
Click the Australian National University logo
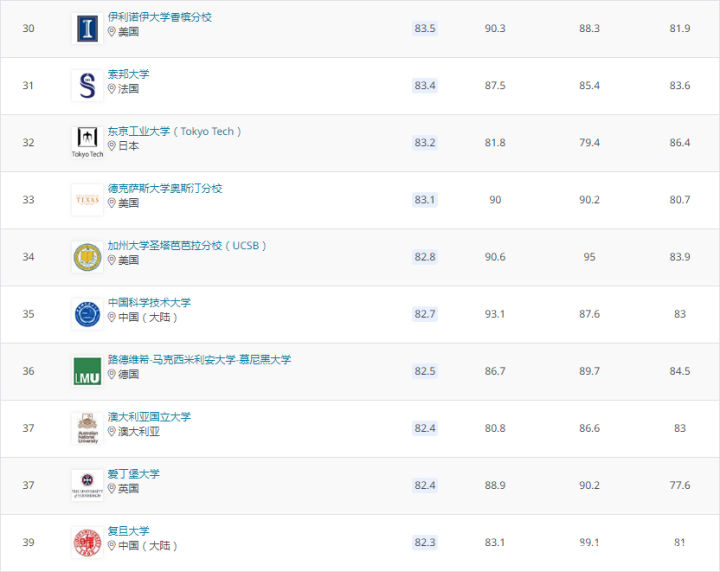[x=87, y=428]
